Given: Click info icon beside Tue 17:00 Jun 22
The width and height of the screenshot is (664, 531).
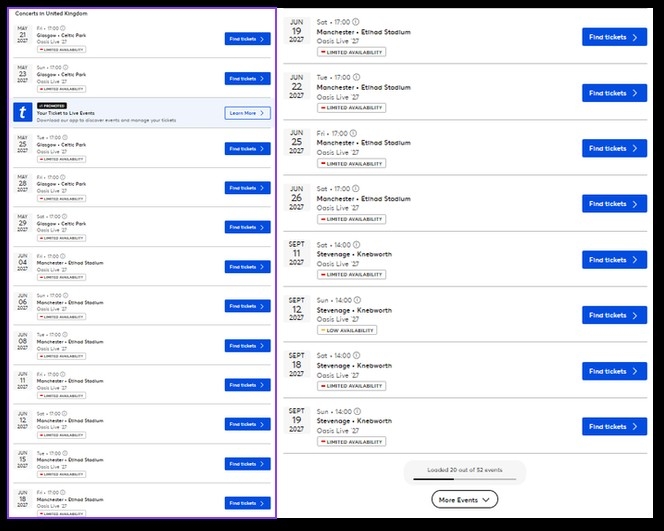Looking at the screenshot, I should click(357, 77).
